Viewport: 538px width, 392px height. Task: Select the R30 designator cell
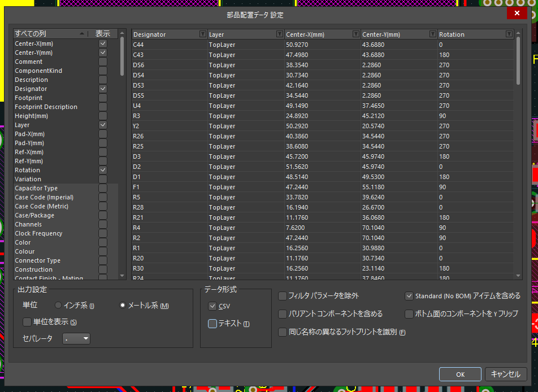click(170, 268)
